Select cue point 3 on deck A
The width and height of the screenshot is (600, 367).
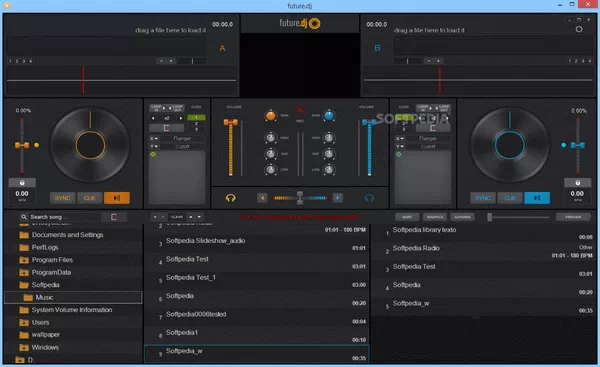pyautogui.click(x=196, y=129)
